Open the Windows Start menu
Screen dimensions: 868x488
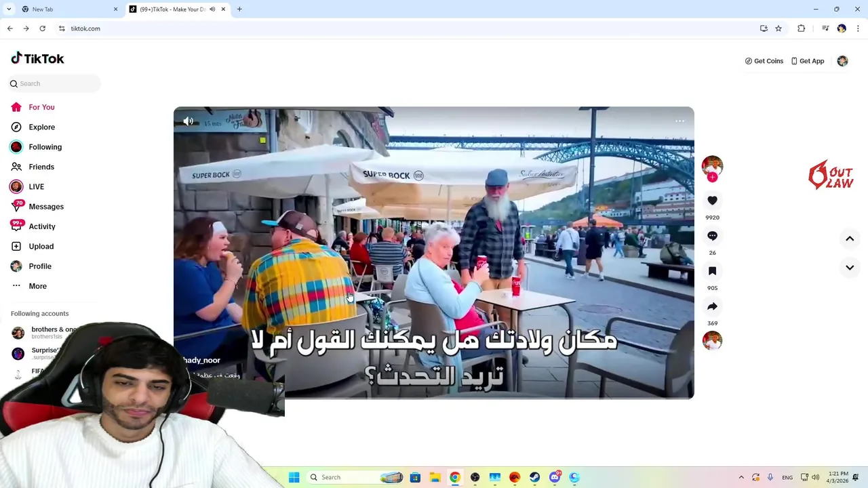point(294,477)
